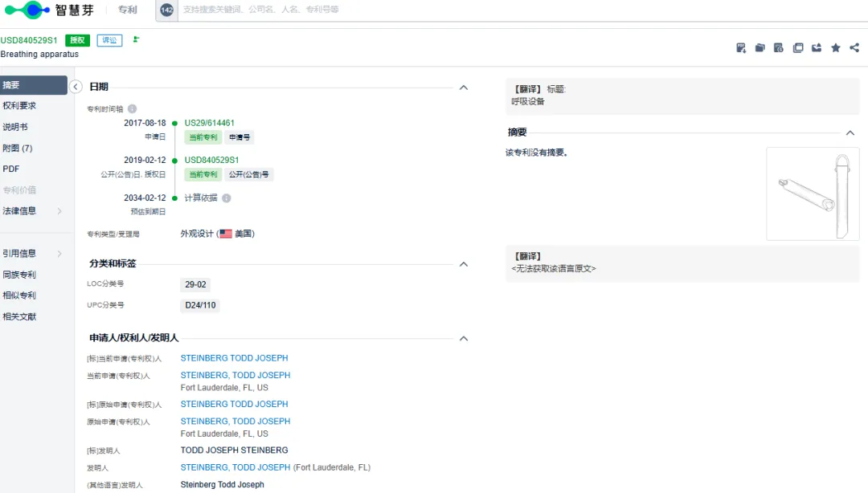The height and width of the screenshot is (493, 868).
Task: Select the 摘要 sidebar tab
Action: (x=33, y=85)
